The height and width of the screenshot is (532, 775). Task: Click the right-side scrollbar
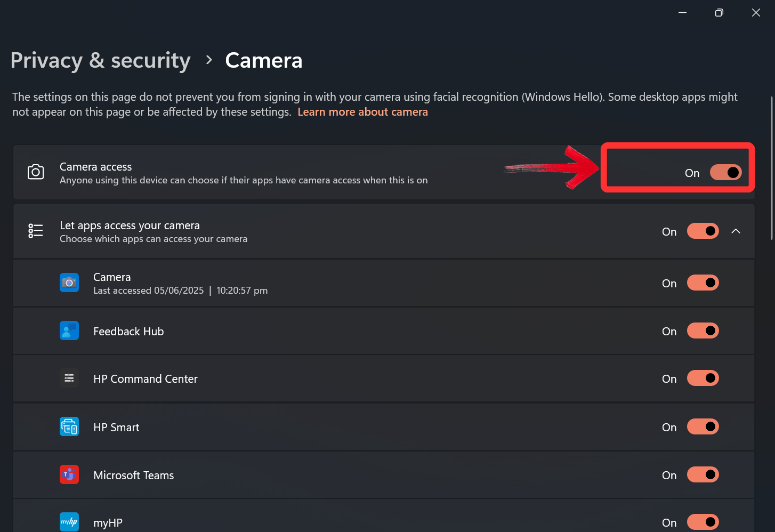coord(771,160)
